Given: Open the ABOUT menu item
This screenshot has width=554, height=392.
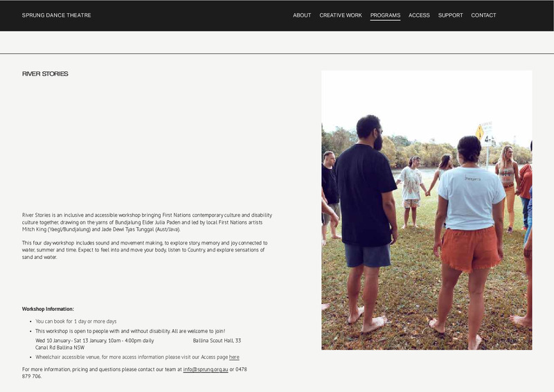Looking at the screenshot, I should pyautogui.click(x=302, y=15).
